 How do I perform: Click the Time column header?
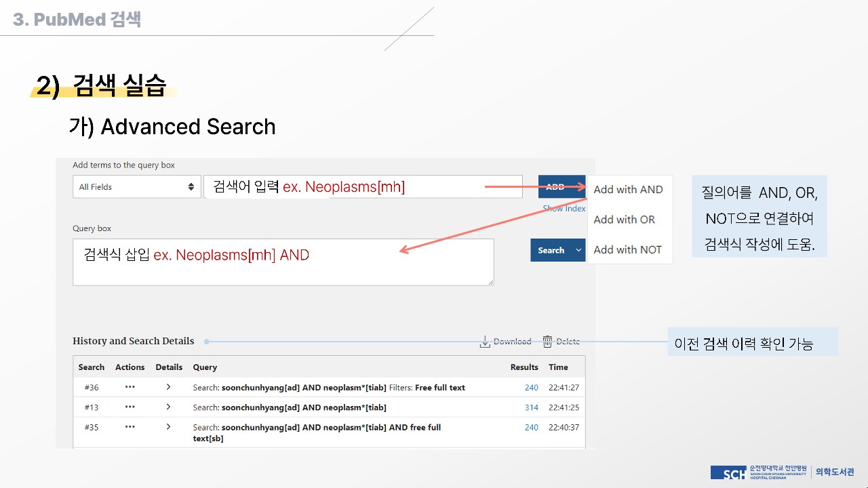pos(558,367)
